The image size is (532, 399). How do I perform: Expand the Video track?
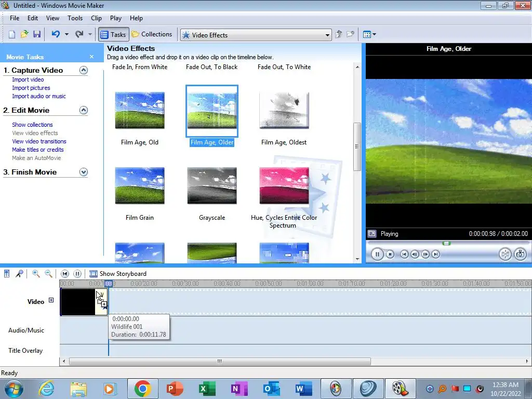click(x=51, y=300)
